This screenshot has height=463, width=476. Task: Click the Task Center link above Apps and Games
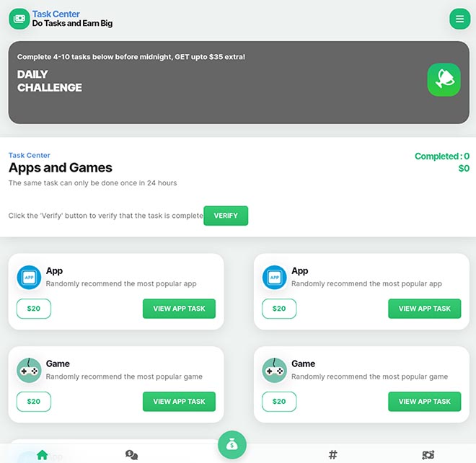tap(29, 155)
